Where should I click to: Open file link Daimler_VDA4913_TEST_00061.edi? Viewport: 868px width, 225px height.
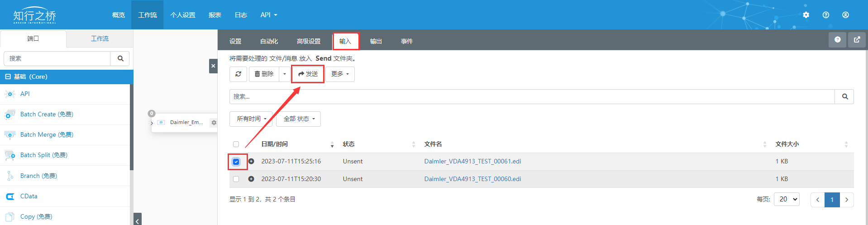coord(472,161)
